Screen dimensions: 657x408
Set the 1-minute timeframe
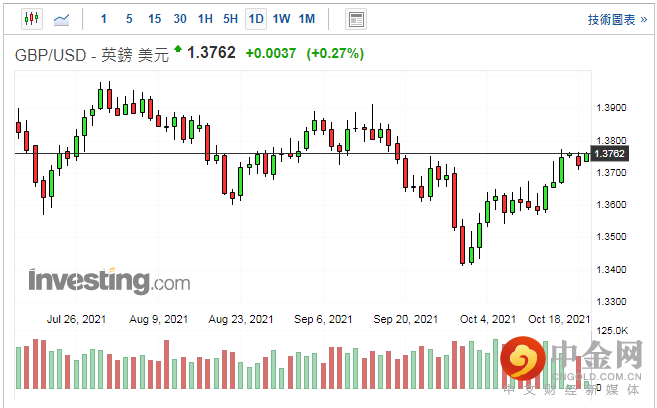[x=105, y=19]
